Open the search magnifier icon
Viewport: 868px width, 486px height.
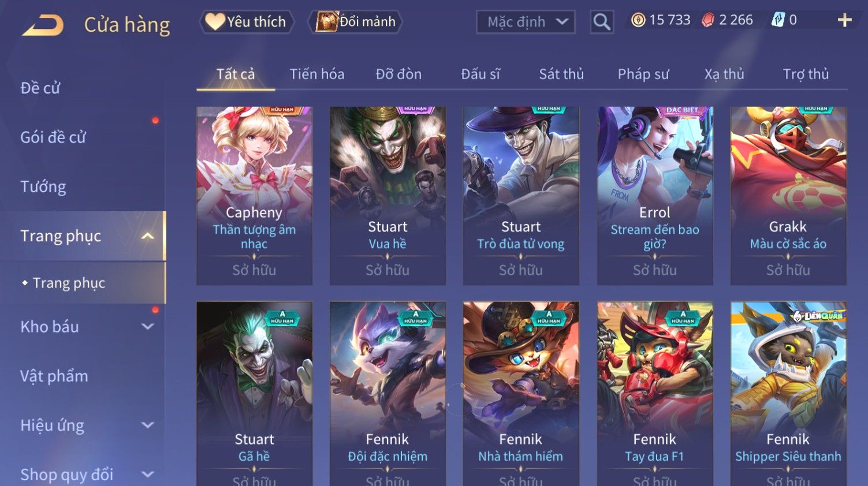coord(602,22)
